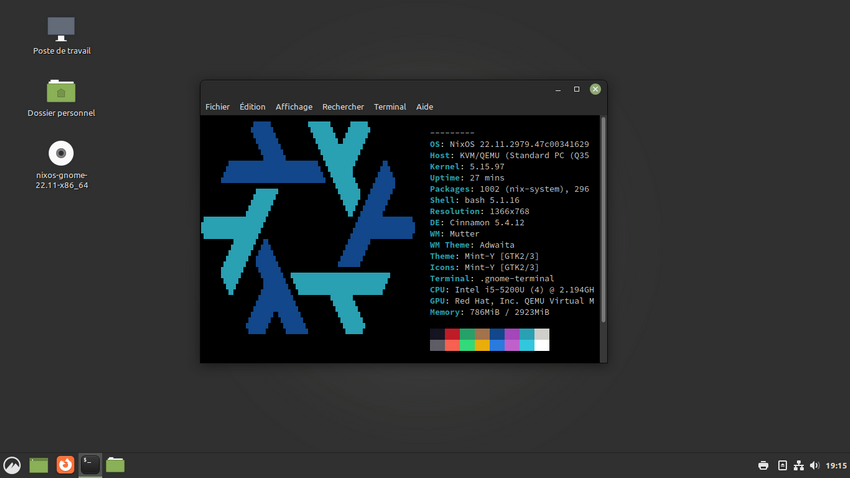Open the Fichier menu
Viewport: 850px width, 478px height.
tap(217, 107)
